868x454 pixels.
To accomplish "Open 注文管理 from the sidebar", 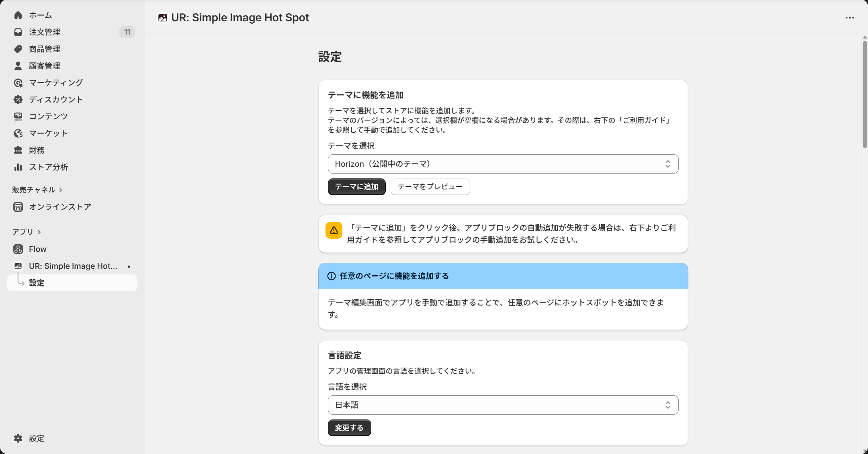I will click(44, 32).
